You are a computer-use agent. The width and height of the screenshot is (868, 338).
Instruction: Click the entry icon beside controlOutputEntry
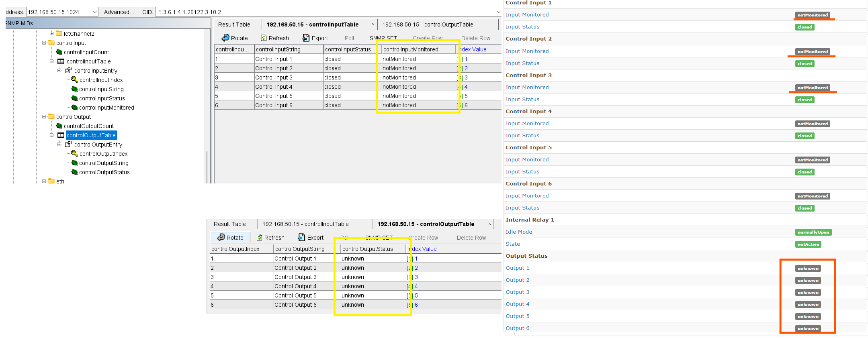coord(68,145)
